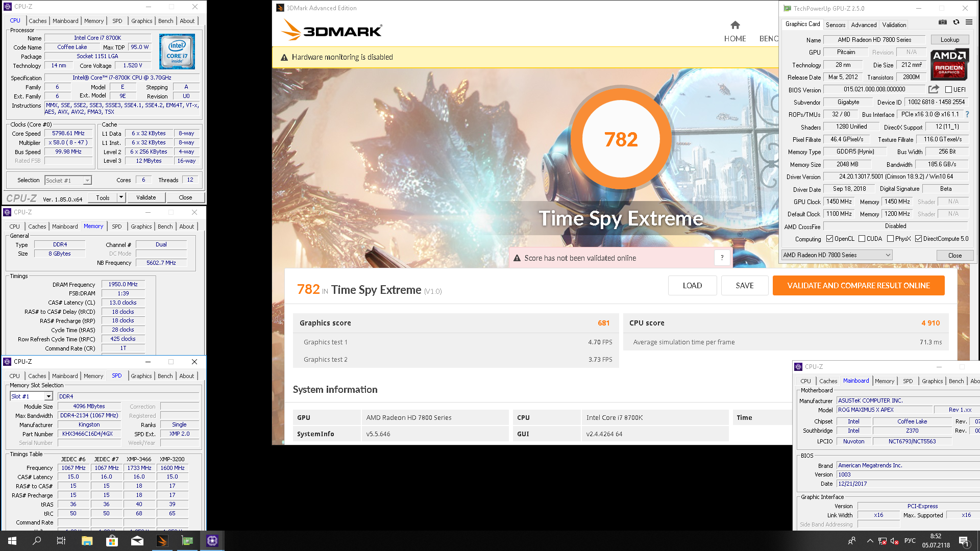980x551 pixels.
Task: Open the Graphics tab in the Memory CPU-Z window
Action: [x=141, y=227]
